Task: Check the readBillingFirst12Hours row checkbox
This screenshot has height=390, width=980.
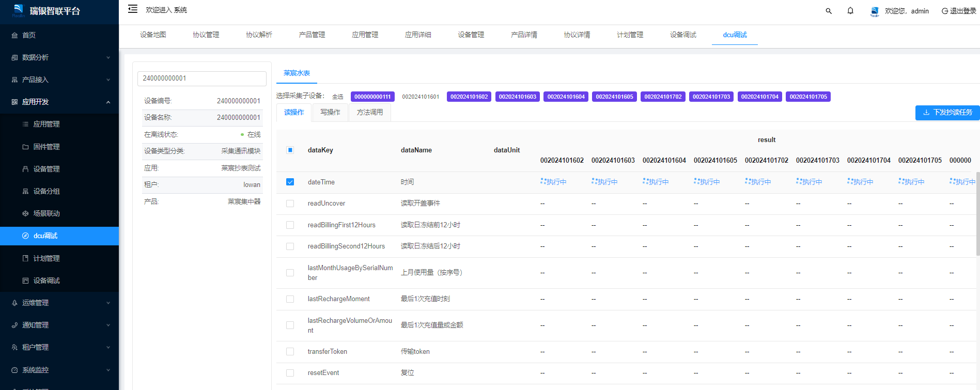Action: click(x=290, y=225)
